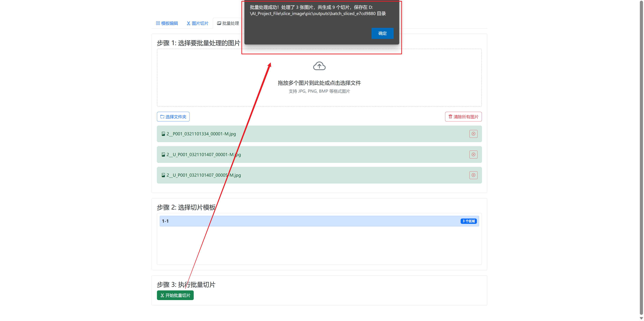Click the cloud upload icon
The image size is (644, 321).
(319, 66)
